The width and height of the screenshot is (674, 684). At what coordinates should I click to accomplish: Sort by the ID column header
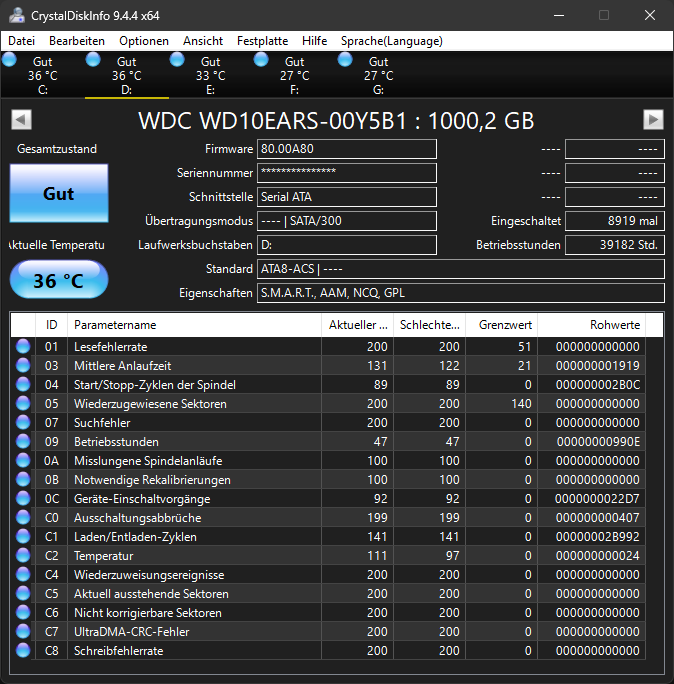(x=51, y=325)
